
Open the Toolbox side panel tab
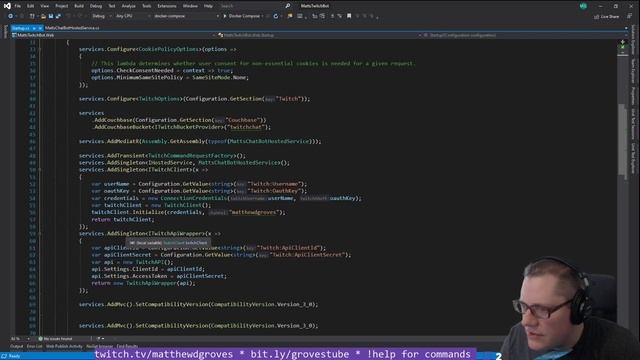[5, 32]
